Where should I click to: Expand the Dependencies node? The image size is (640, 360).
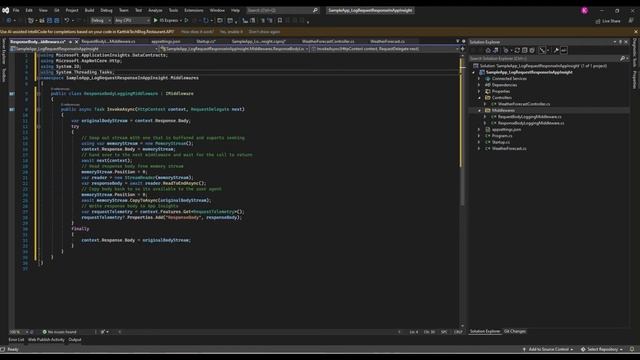pos(479,85)
